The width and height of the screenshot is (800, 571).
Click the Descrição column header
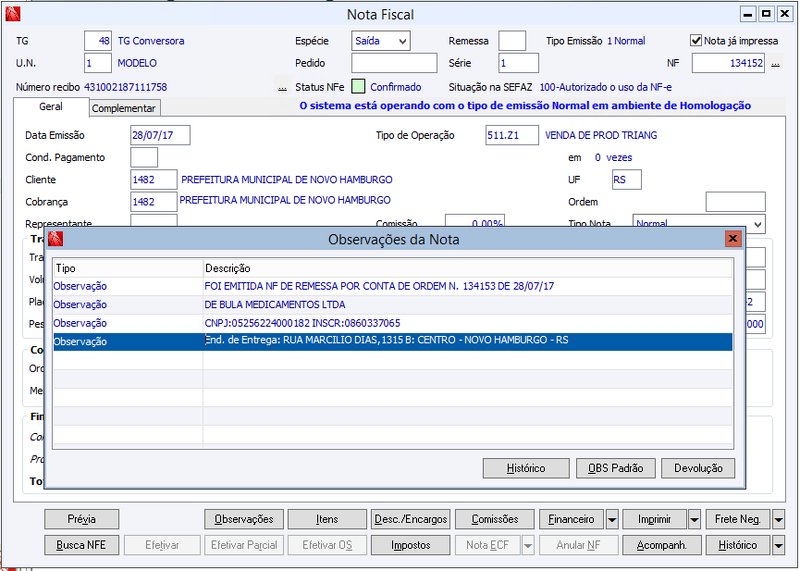[467, 268]
